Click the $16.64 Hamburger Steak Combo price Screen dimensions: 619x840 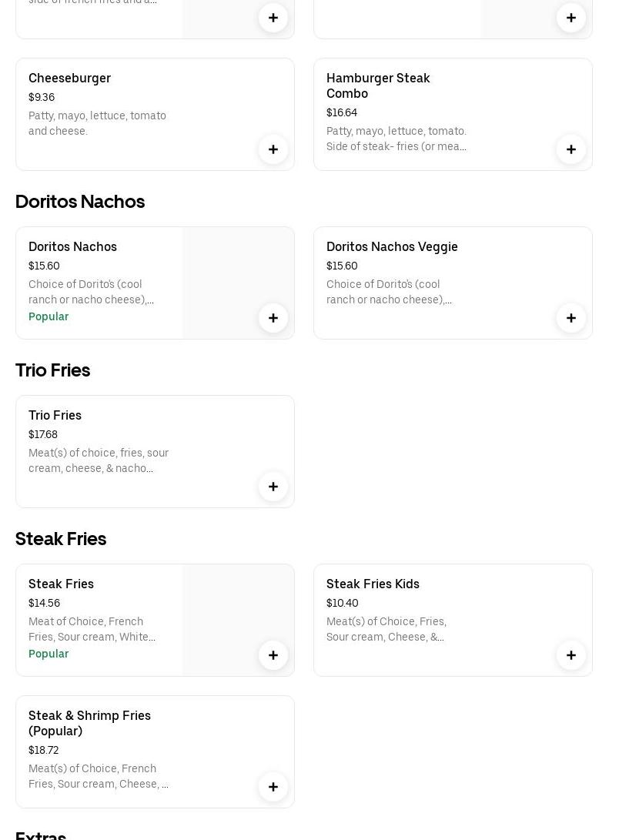(342, 112)
